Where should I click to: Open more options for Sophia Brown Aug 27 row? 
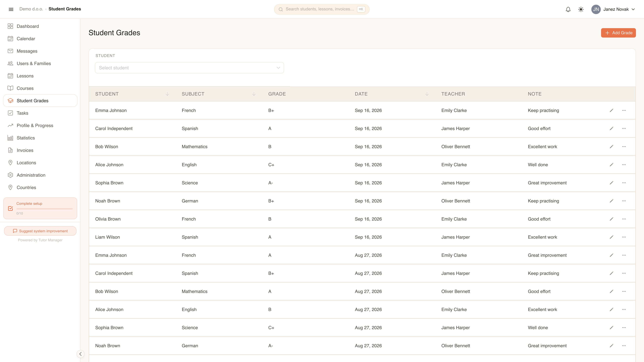click(x=624, y=327)
